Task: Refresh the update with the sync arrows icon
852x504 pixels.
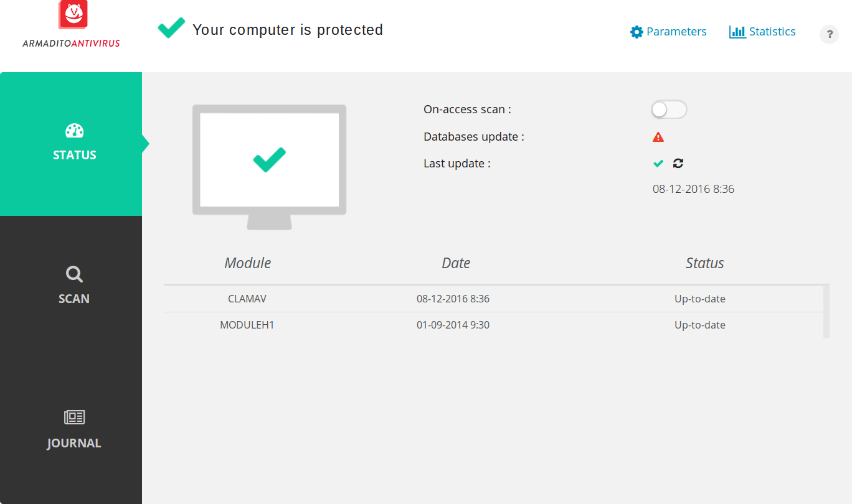Action: (678, 164)
